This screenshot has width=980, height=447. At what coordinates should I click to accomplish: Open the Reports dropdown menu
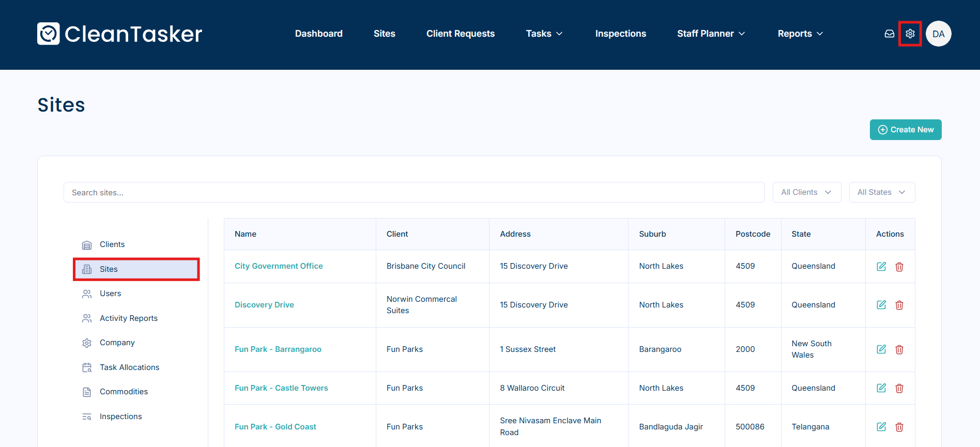pyautogui.click(x=800, y=34)
